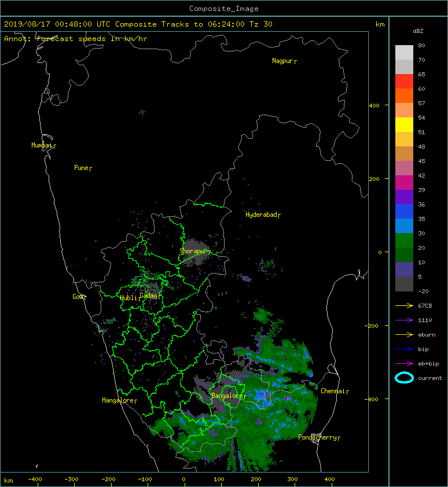The width and height of the screenshot is (448, 487).
Task: Click the Shorapur station label
Action: point(193,251)
